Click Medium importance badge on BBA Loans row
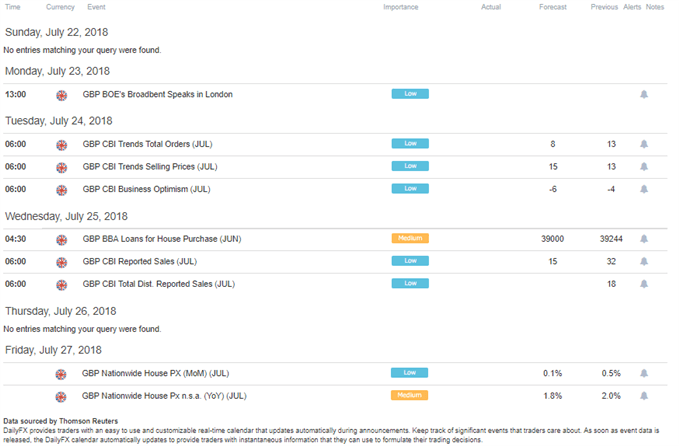This screenshot has height=446, width=679. 410,239
